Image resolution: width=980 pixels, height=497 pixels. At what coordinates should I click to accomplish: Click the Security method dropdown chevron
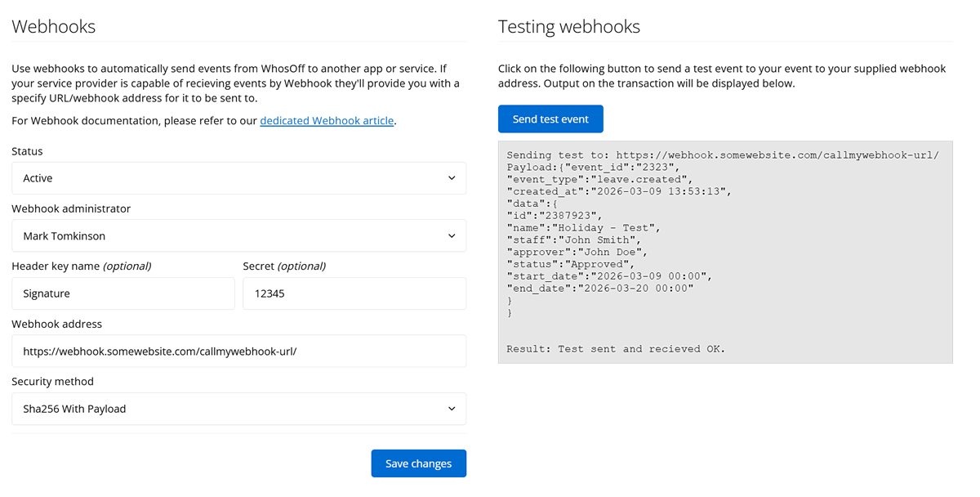(452, 409)
